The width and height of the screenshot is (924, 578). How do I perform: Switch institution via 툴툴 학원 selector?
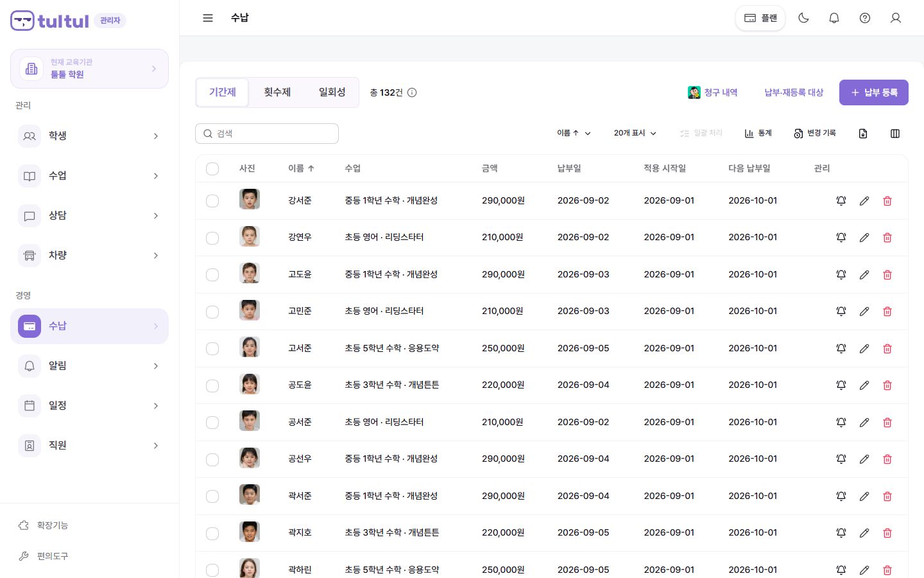(89, 69)
